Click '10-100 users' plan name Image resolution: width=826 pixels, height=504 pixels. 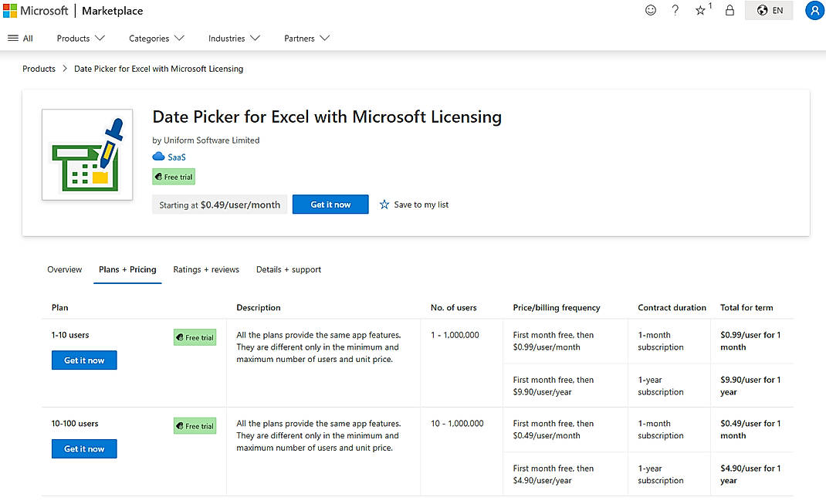[x=75, y=424]
